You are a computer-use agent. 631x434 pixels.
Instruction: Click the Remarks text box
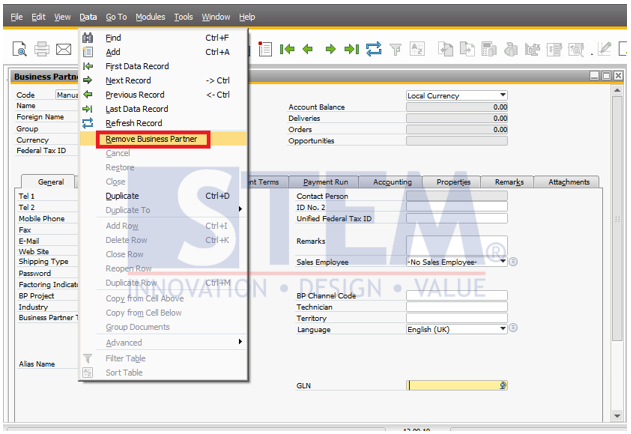[x=457, y=245]
